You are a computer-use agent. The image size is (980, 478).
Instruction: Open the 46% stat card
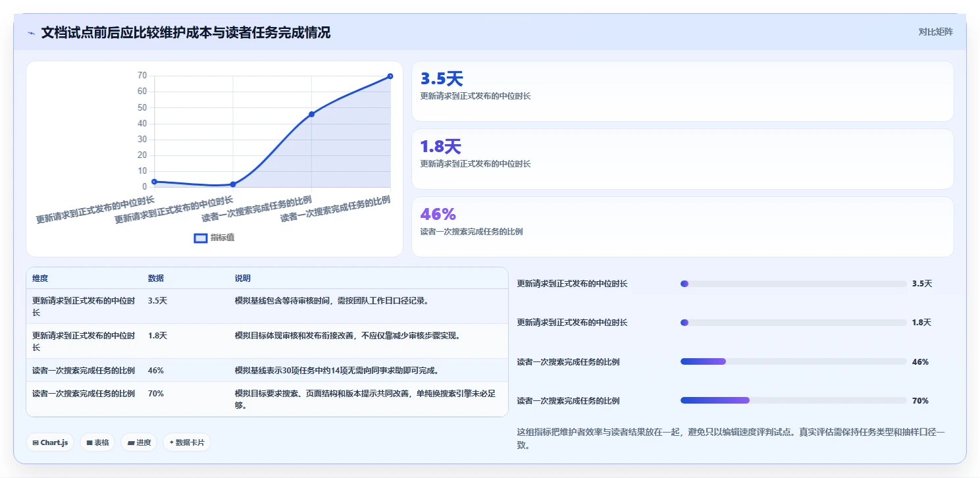(683, 226)
